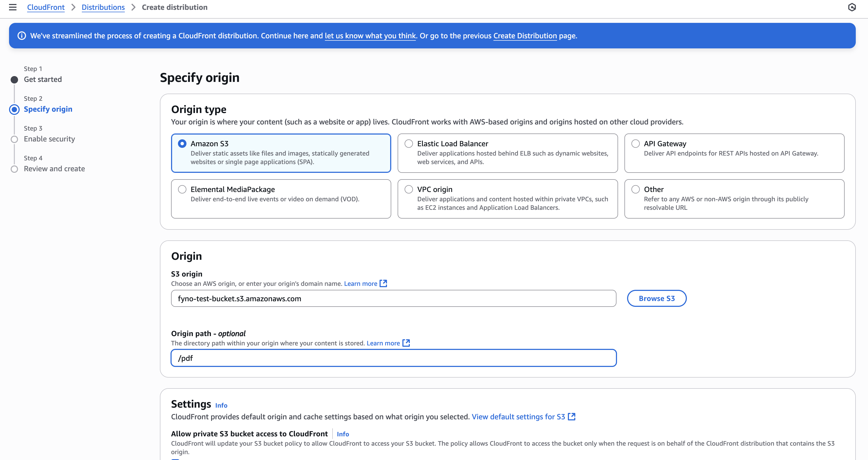Viewport: 868px width, 460px height.
Task: Select API Gateway origin type
Action: tap(636, 144)
